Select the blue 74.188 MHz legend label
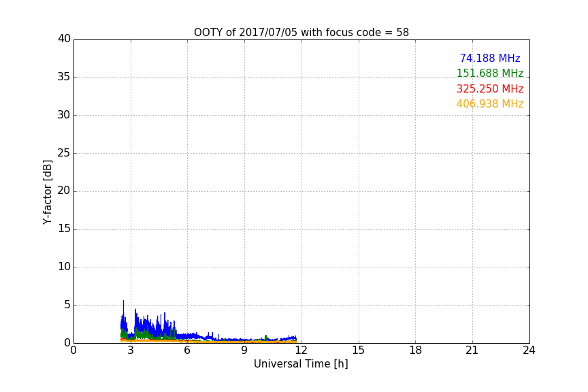This screenshot has width=588, height=392. click(x=490, y=58)
